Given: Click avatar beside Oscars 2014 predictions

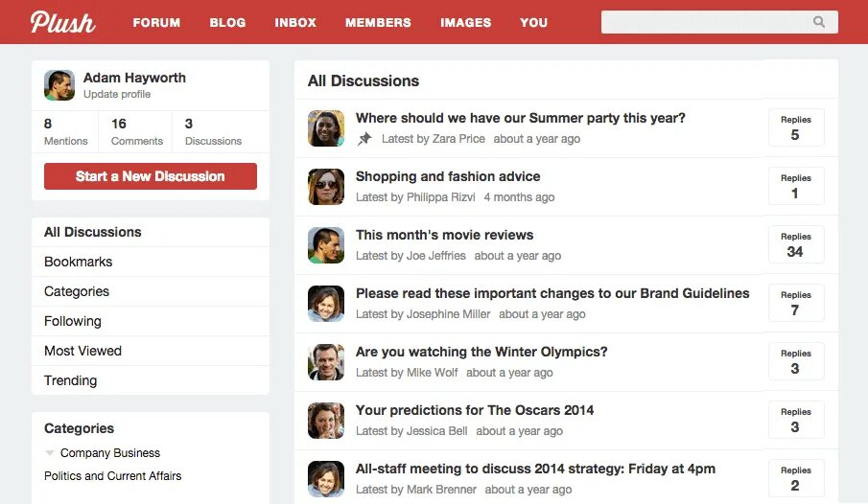Looking at the screenshot, I should point(326,421).
